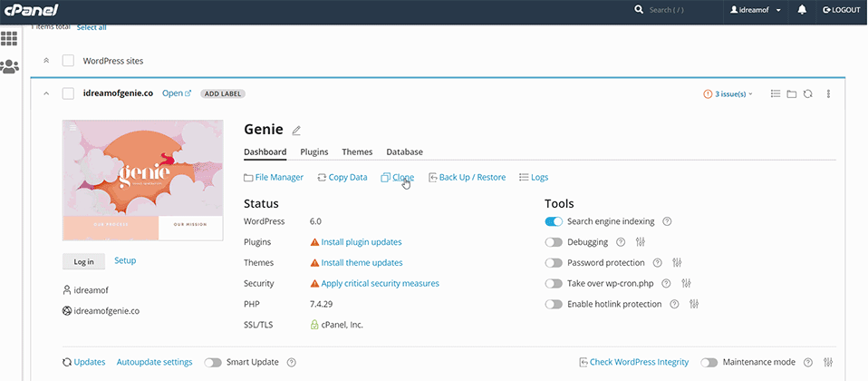The width and height of the screenshot is (868, 381).
Task: Click Apply critical security measures
Action: [x=381, y=283]
